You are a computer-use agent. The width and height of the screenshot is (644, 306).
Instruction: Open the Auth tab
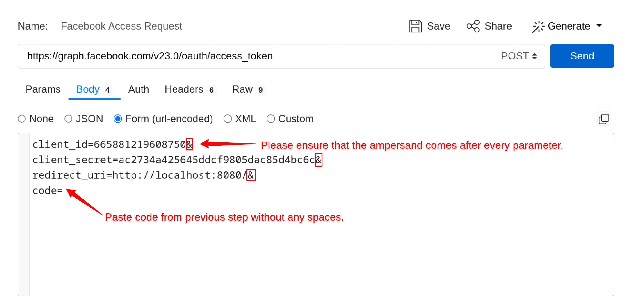139,89
